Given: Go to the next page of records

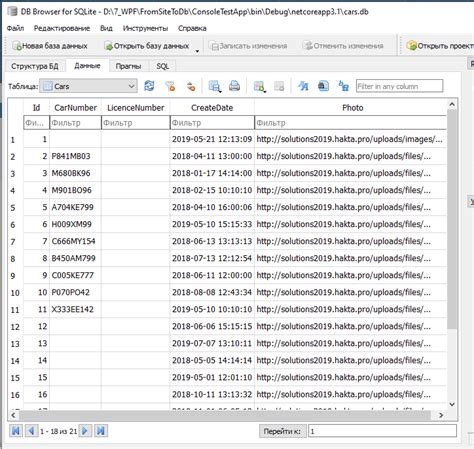Looking at the screenshot, I should [x=85, y=431].
